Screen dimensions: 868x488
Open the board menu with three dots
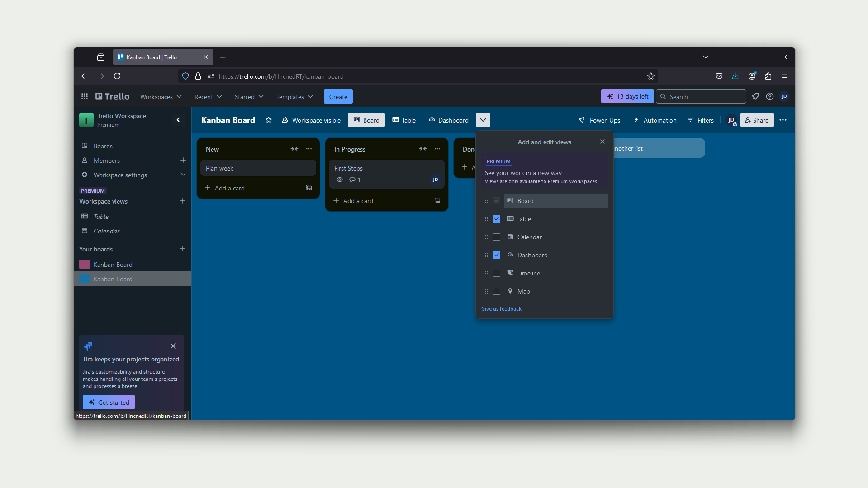783,120
